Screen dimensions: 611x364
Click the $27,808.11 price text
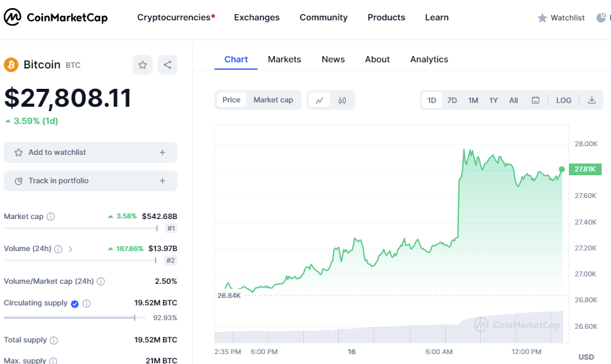pos(68,97)
